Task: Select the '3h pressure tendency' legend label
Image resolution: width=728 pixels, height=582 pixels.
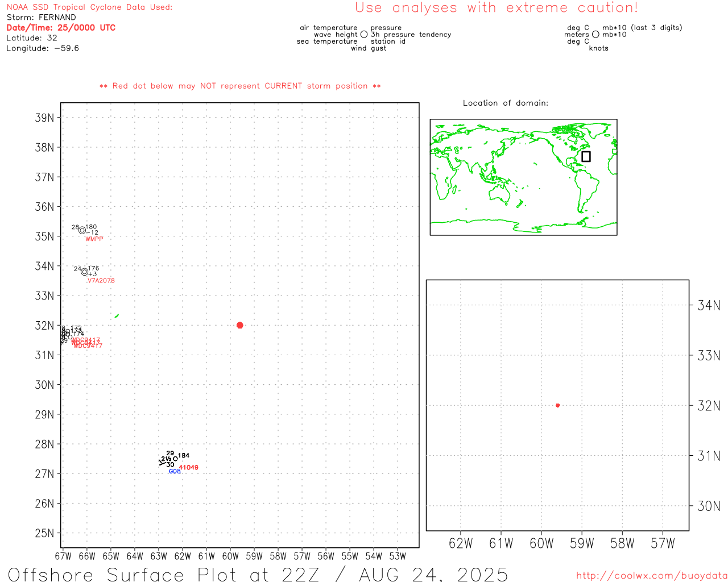Action: point(411,35)
